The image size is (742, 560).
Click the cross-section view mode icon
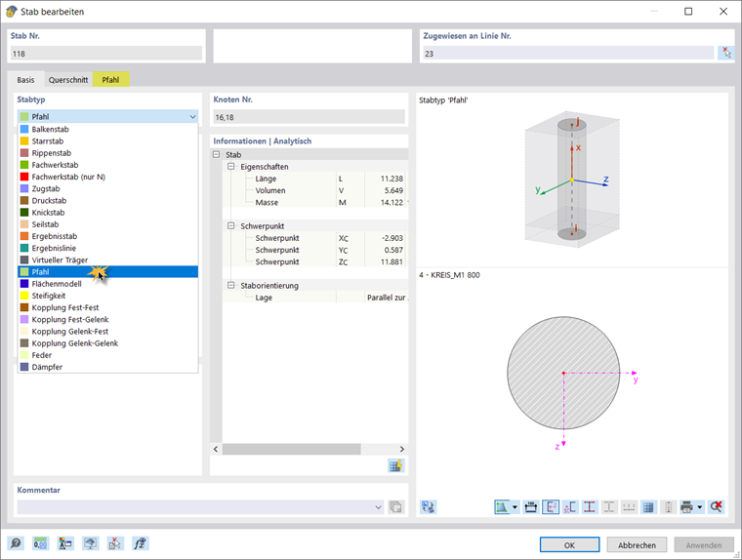[502, 507]
